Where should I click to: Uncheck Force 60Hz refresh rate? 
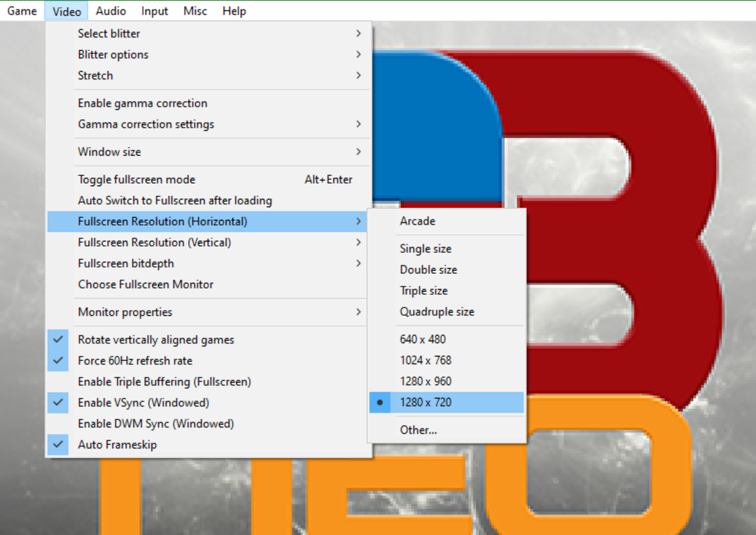tap(209, 360)
